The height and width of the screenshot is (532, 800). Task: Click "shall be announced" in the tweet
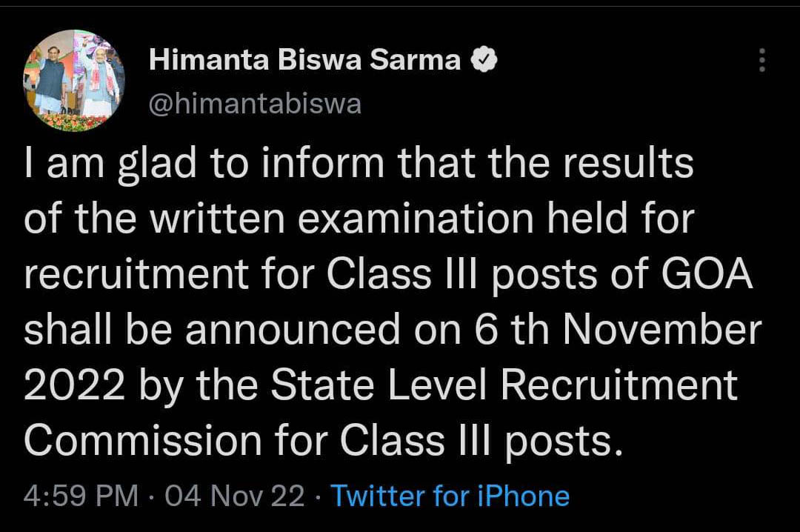[x=212, y=329]
